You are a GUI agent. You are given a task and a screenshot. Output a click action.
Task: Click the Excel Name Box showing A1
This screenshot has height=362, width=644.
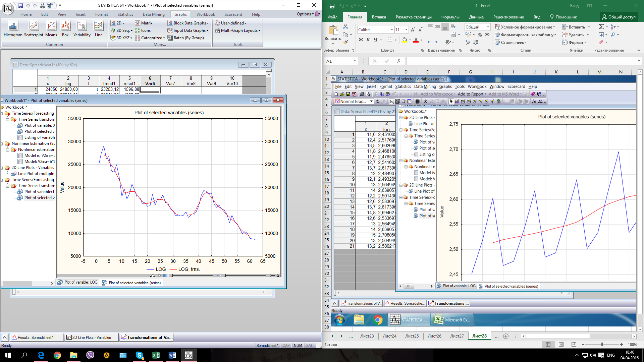click(x=338, y=61)
